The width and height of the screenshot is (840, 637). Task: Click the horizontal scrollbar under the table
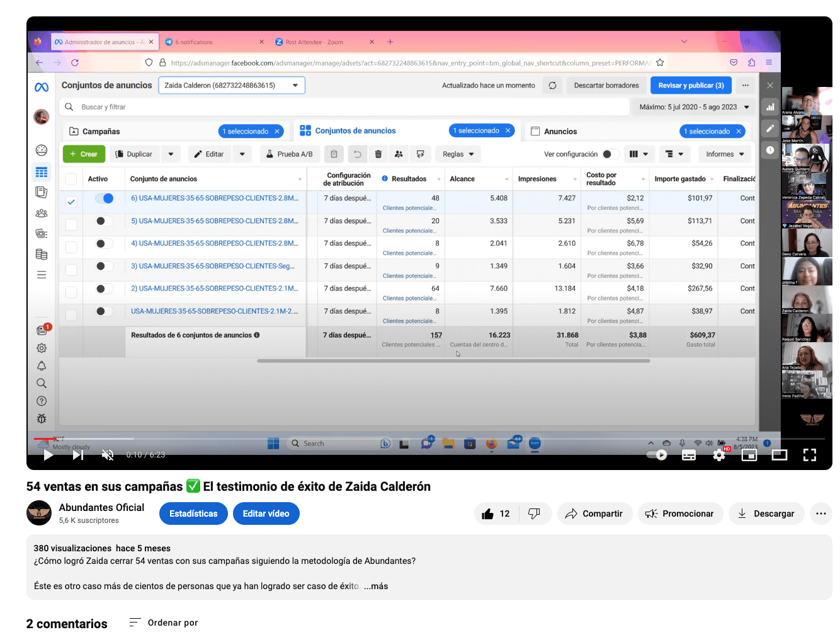(453, 361)
